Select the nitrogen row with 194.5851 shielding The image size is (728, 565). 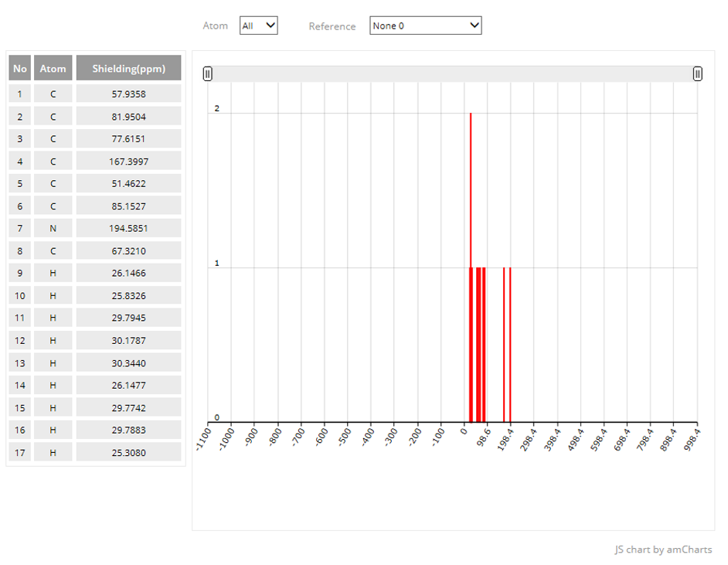click(128, 228)
